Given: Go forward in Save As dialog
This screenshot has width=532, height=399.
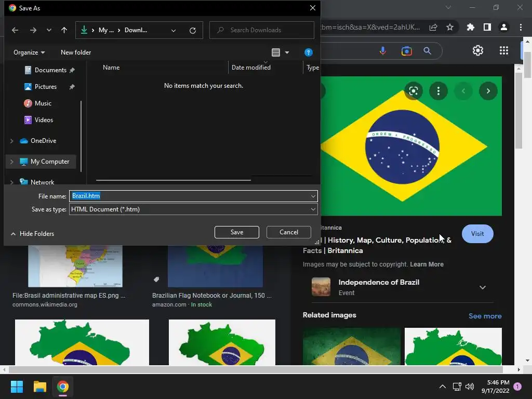Looking at the screenshot, I should click(x=33, y=30).
